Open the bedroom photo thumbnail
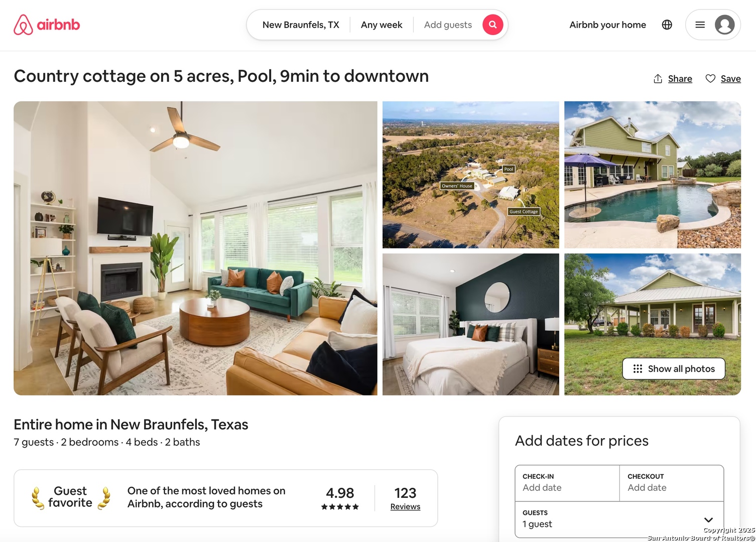This screenshot has width=756, height=542. [471, 324]
